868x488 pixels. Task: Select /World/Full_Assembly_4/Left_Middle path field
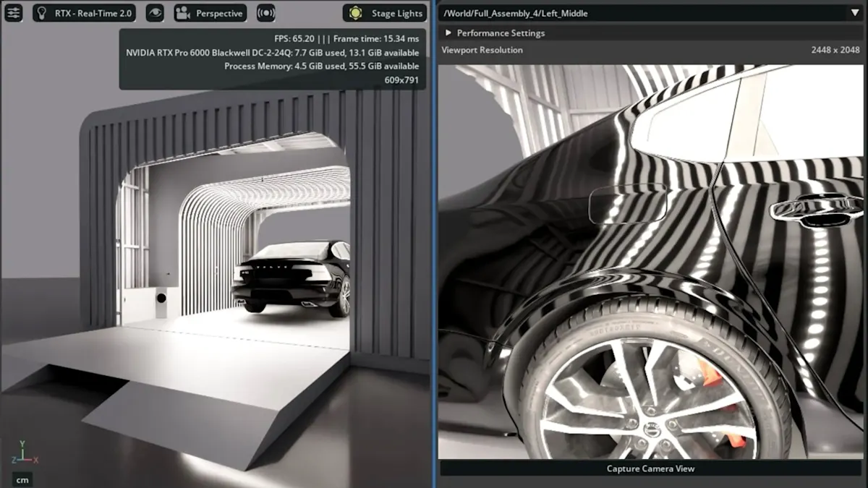pyautogui.click(x=643, y=13)
